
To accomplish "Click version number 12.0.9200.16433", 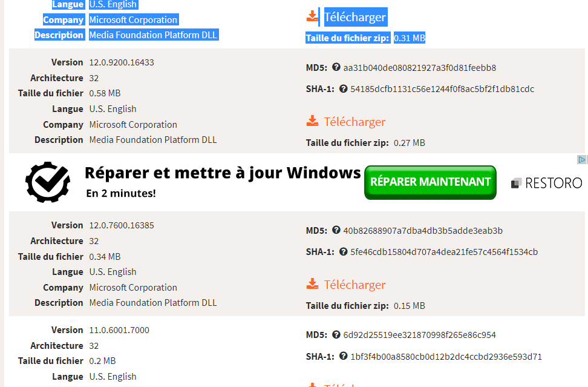I will 122,62.
